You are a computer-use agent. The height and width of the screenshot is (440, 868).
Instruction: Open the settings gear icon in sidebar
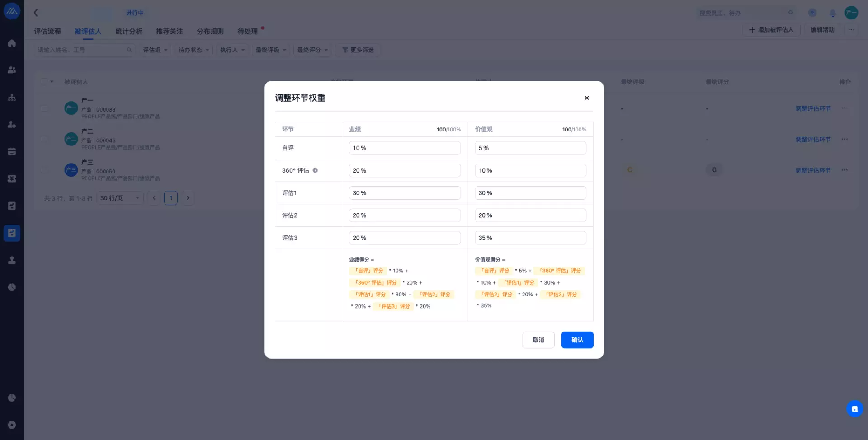tap(12, 425)
